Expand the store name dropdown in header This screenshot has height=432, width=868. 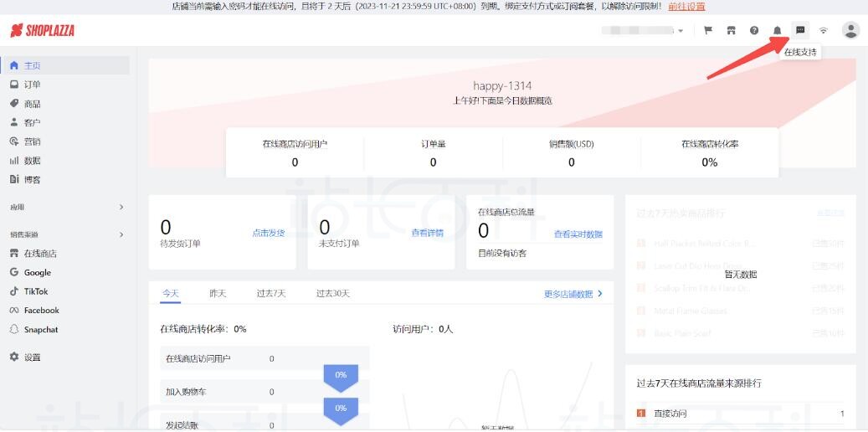pos(681,31)
